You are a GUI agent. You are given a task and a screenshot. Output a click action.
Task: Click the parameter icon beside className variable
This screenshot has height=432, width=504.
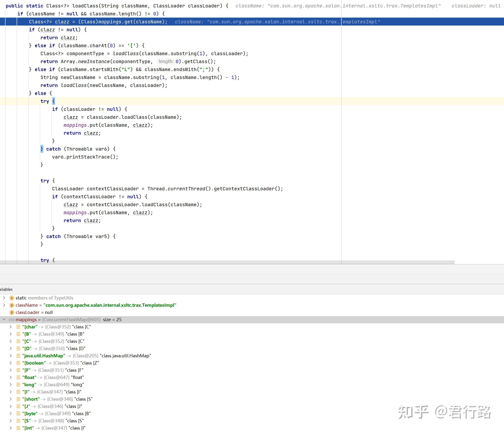11,305
